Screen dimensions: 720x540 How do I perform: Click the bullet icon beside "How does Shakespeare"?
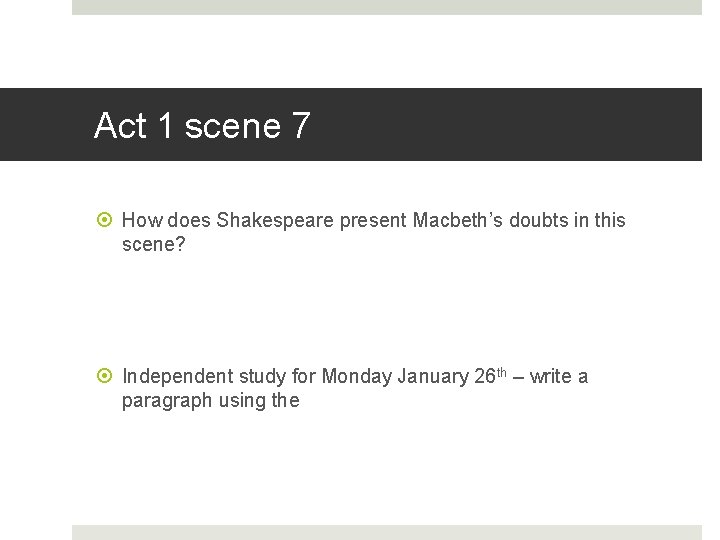[106, 220]
